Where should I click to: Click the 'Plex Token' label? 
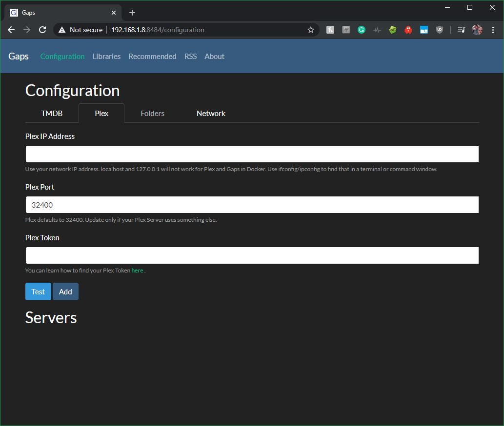point(42,237)
